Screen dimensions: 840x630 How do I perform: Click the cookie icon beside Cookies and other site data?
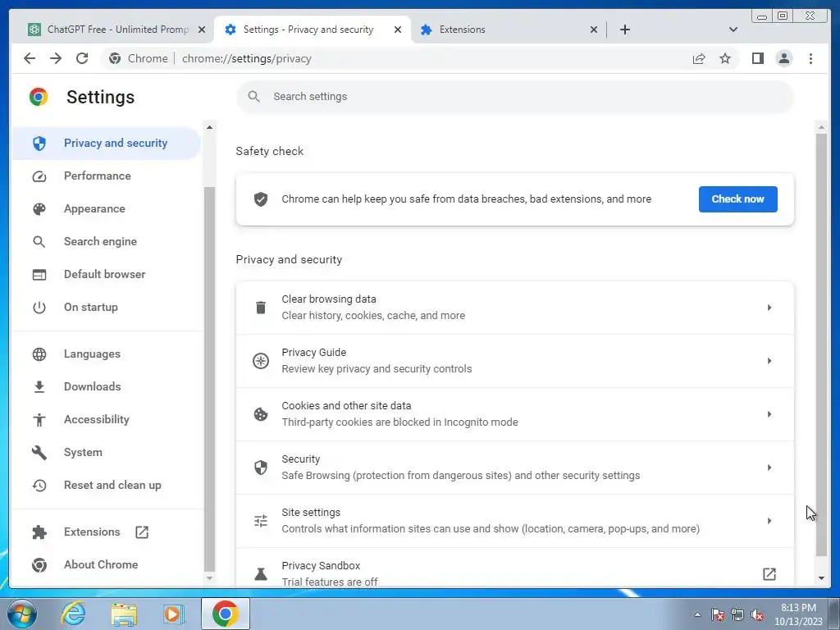pyautogui.click(x=261, y=414)
